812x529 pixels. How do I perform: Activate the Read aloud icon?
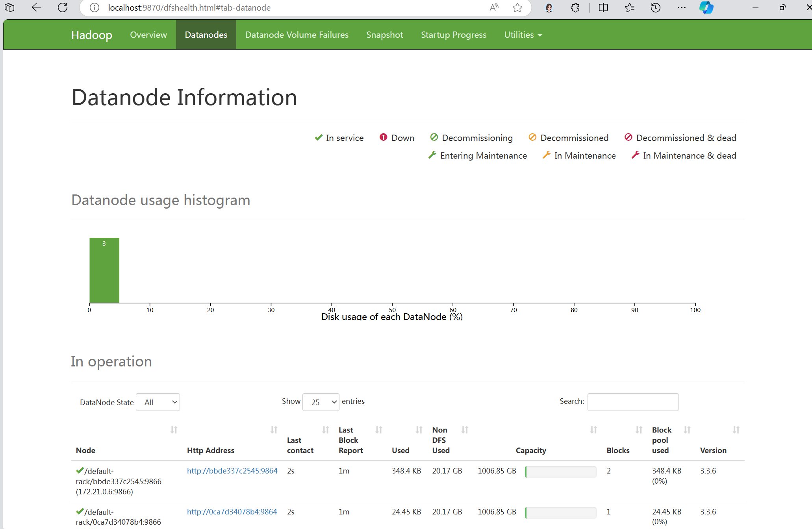tap(494, 7)
